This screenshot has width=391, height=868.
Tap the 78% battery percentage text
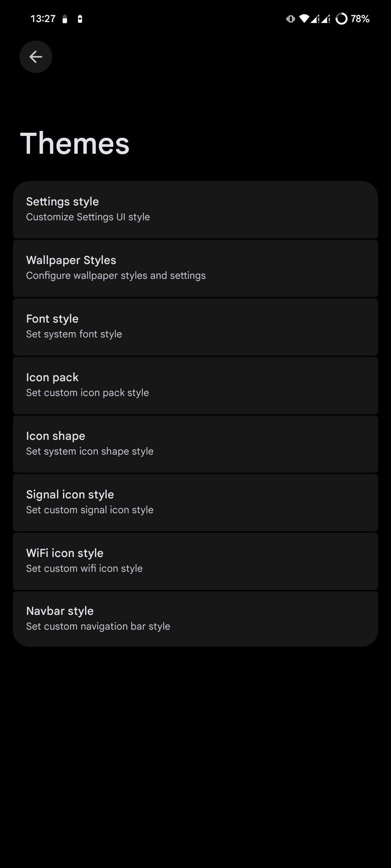click(360, 19)
